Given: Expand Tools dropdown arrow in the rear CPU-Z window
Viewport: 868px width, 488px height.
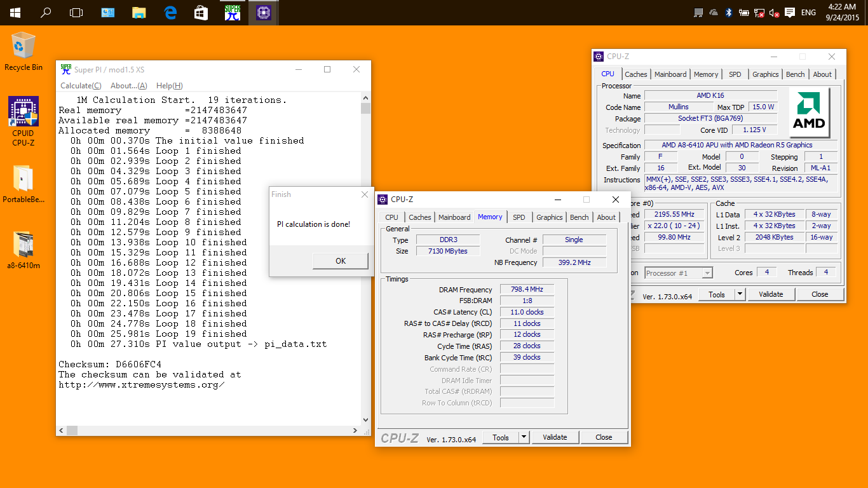Looking at the screenshot, I should pos(740,294).
